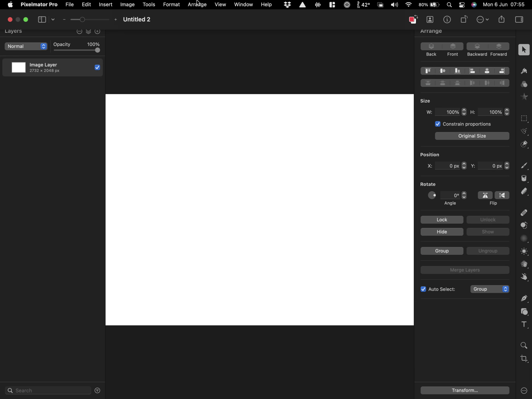This screenshot has height=399, width=532.
Task: Open the Normal blend mode dropdown
Action: (26, 46)
